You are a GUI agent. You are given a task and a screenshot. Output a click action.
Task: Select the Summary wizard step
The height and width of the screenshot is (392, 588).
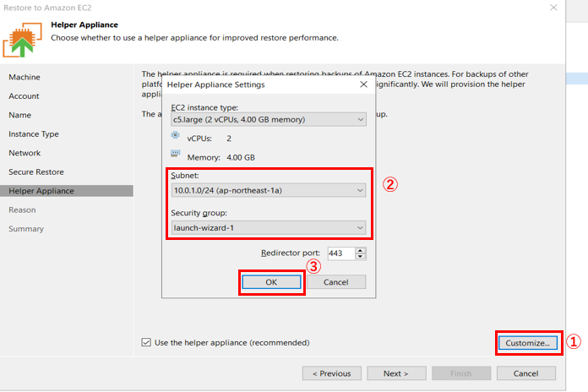[26, 229]
